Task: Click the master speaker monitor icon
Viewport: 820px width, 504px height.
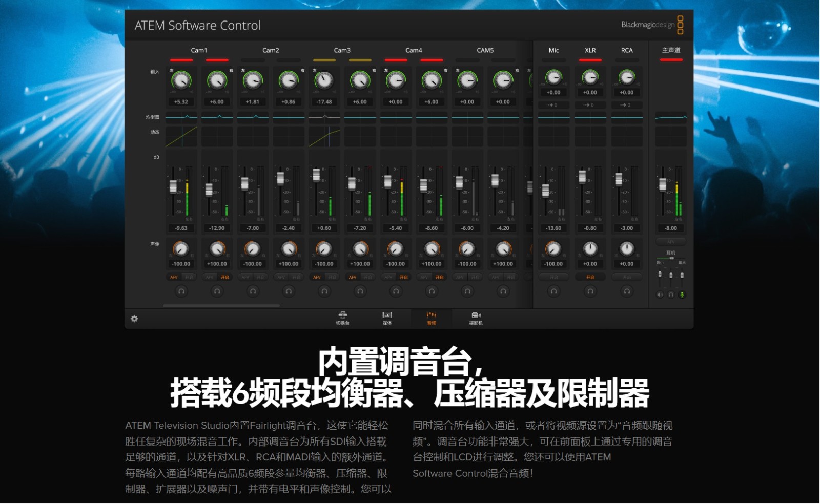Action: (x=660, y=295)
